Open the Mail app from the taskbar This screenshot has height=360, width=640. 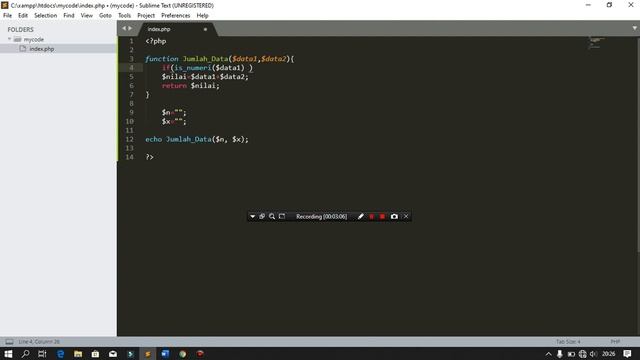[113, 354]
